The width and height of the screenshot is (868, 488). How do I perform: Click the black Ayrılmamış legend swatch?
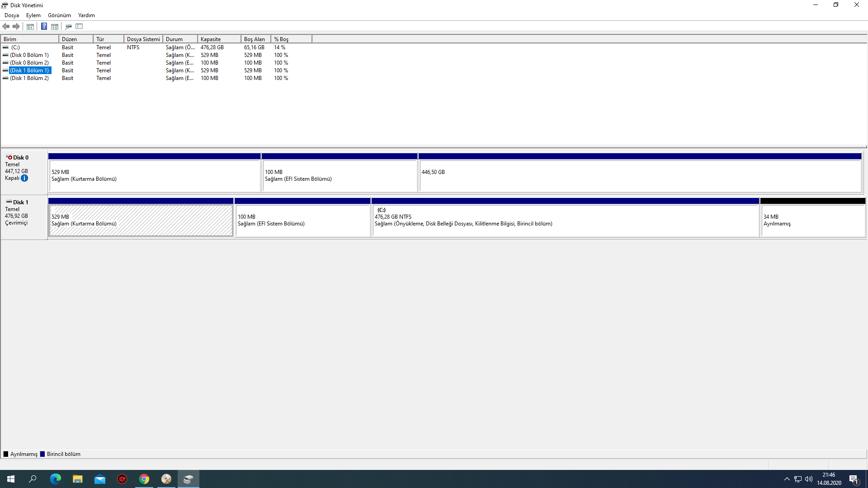tap(6, 454)
